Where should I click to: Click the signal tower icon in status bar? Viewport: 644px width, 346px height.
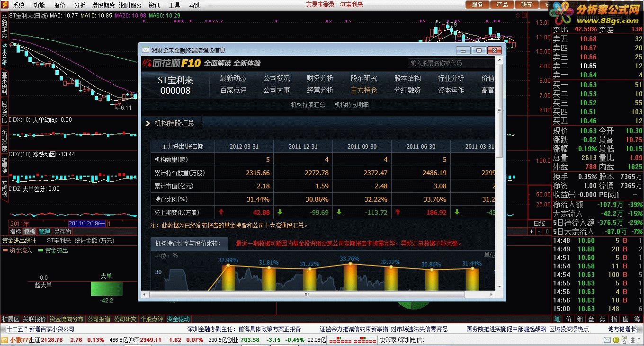click(x=625, y=339)
